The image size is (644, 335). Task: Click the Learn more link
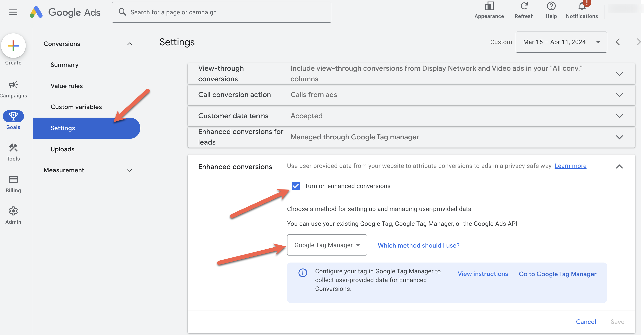point(570,166)
